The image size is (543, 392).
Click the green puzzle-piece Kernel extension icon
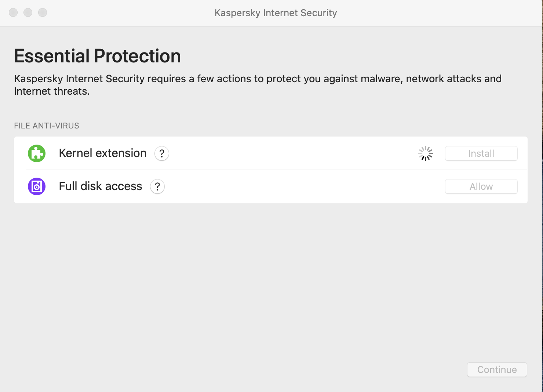coord(37,153)
